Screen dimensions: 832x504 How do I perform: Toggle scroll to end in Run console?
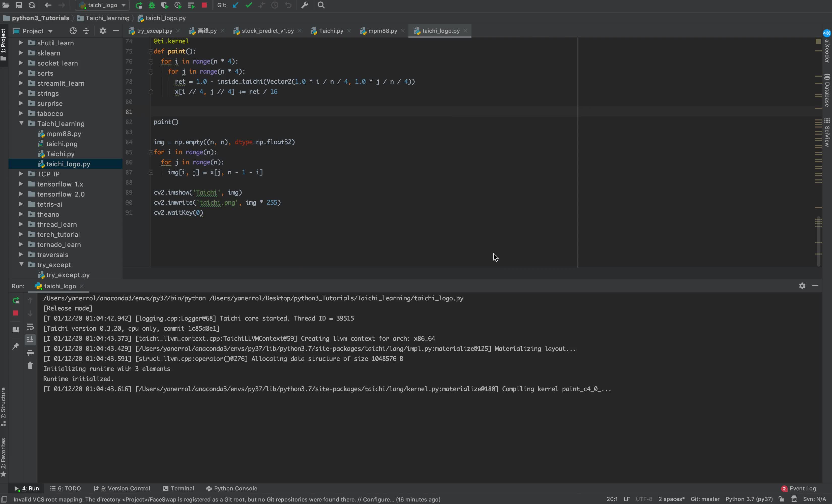pos(30,340)
